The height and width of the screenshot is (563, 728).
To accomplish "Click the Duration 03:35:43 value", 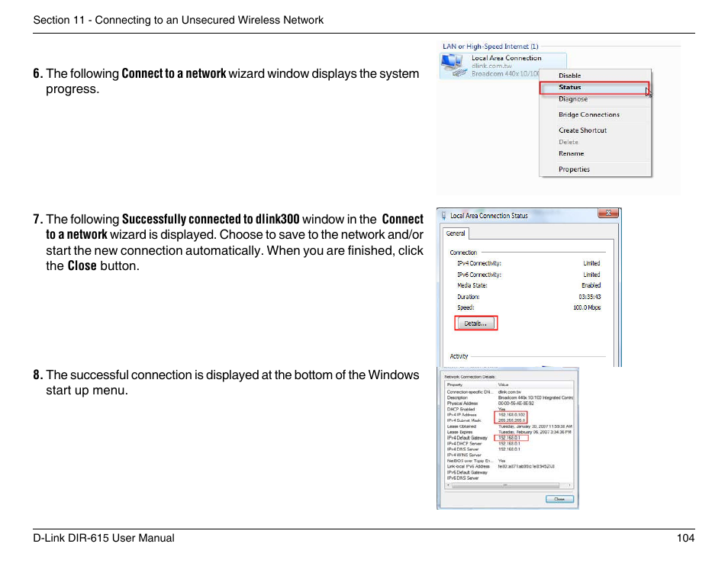I will 590,297.
